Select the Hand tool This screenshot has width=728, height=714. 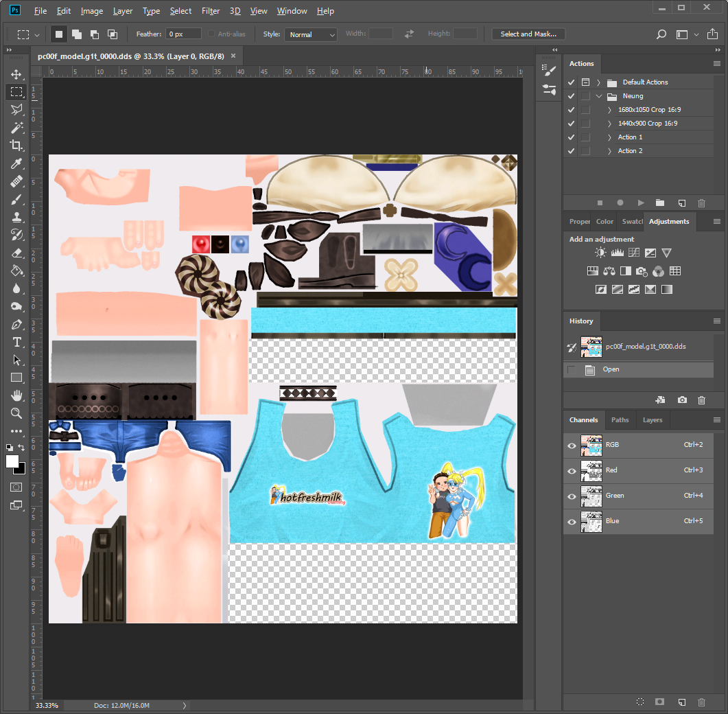(x=16, y=395)
